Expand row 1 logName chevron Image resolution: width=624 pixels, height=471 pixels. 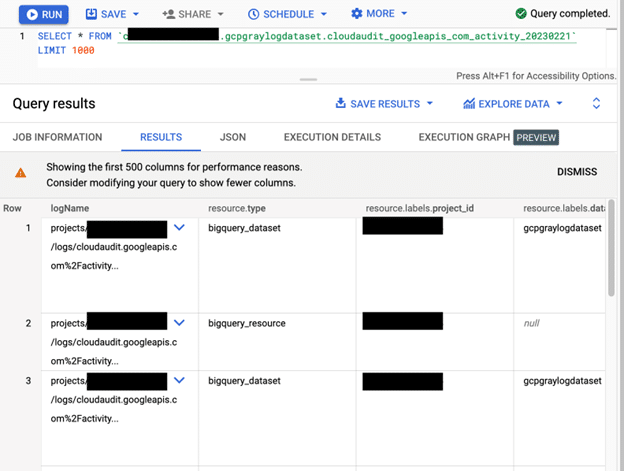pos(179,228)
